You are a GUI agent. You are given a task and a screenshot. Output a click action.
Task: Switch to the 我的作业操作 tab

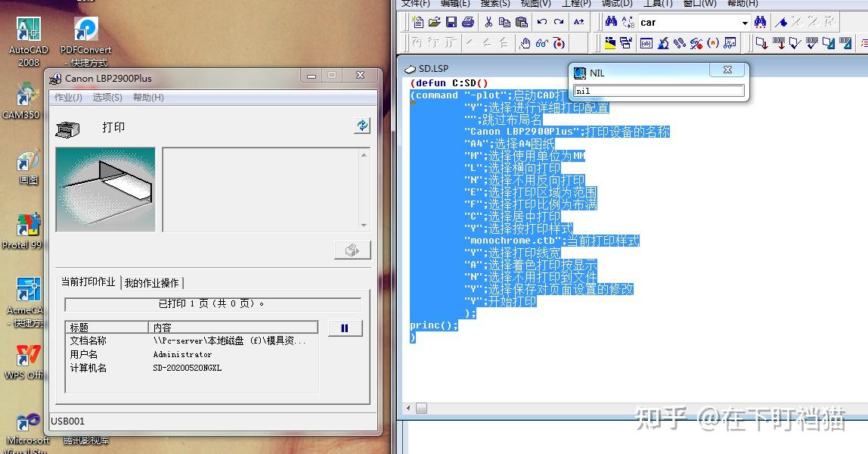152,283
